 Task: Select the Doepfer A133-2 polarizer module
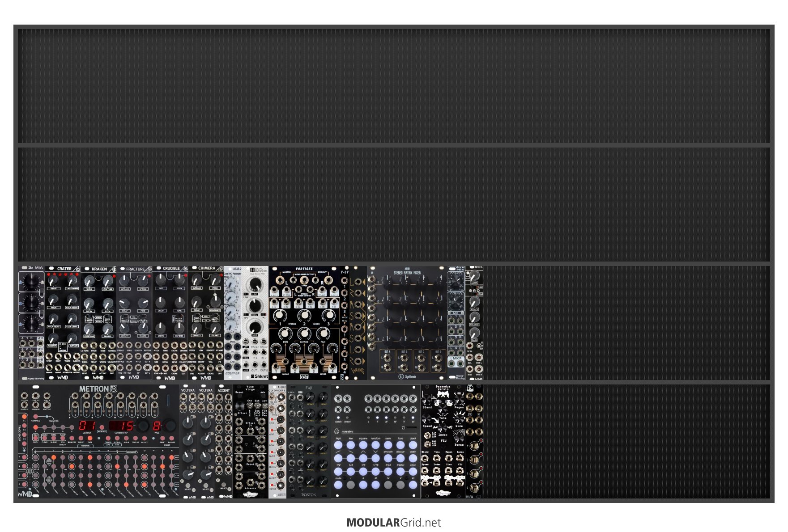(x=233, y=323)
